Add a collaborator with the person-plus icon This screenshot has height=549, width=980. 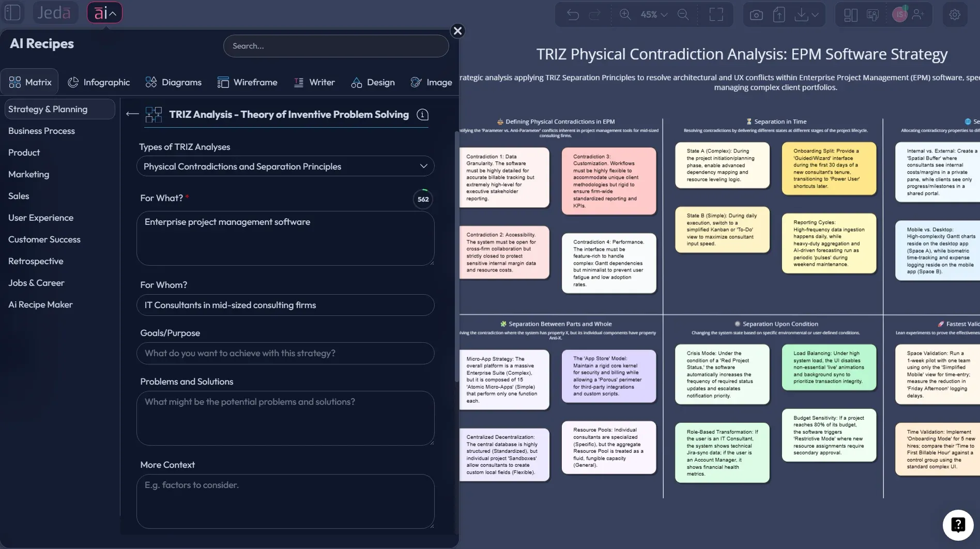pos(918,14)
